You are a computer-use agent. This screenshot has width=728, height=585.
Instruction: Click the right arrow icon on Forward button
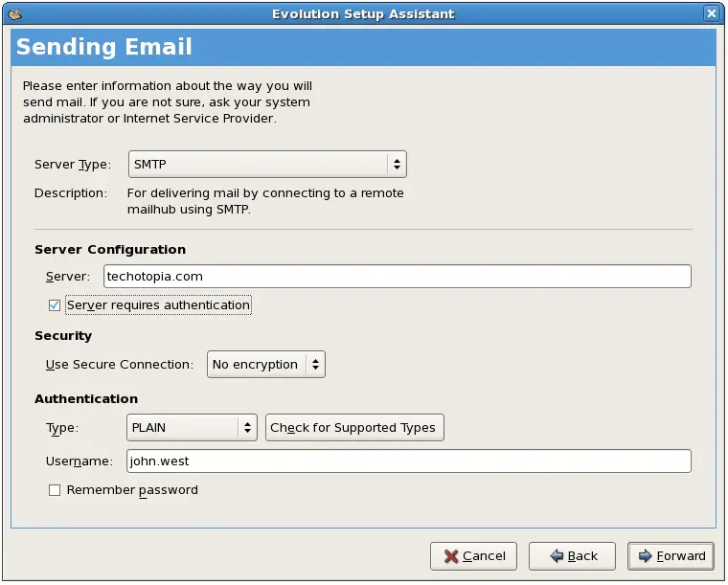[645, 556]
